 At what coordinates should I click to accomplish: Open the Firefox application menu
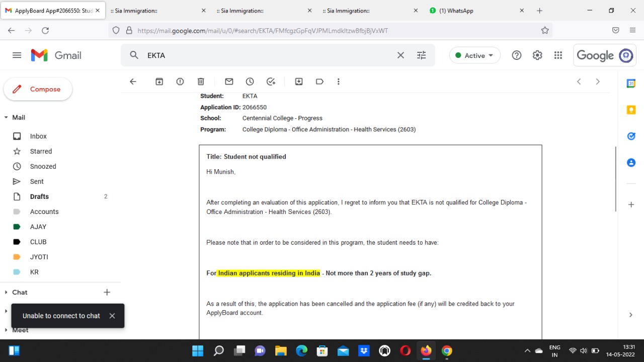632,30
